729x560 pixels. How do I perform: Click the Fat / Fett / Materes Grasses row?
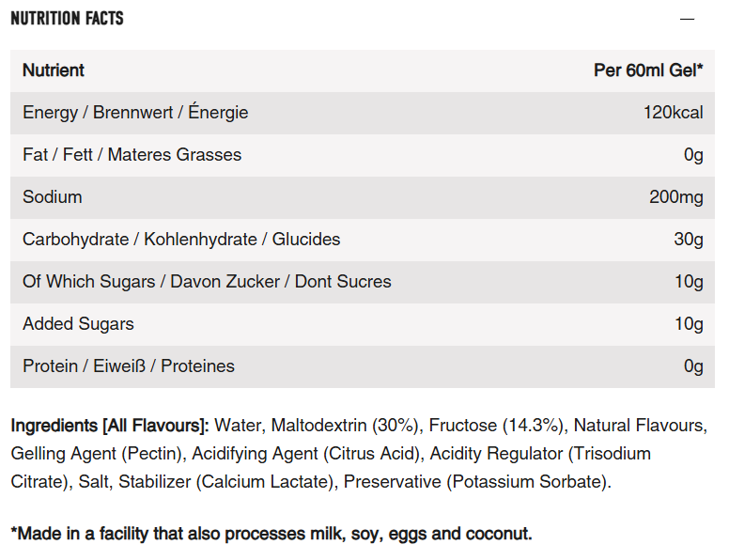click(363, 155)
